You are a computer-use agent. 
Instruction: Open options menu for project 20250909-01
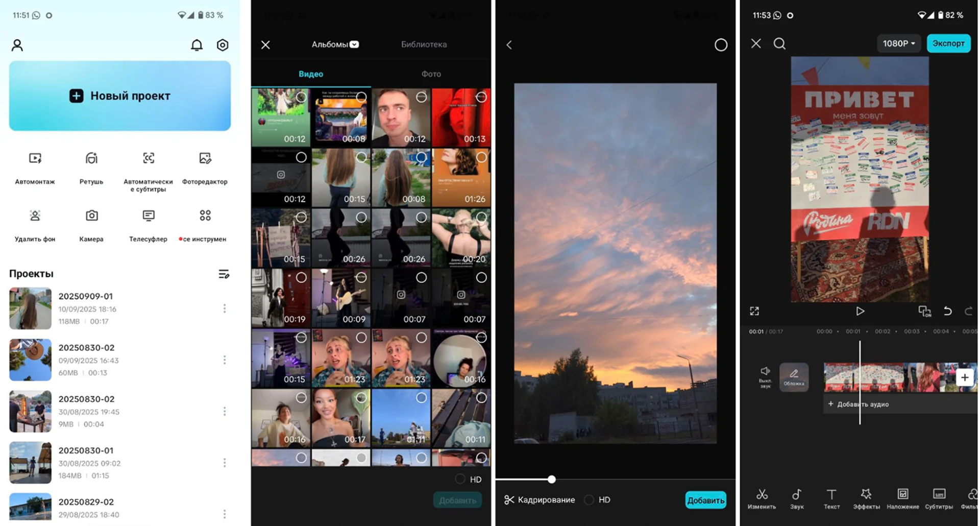[x=225, y=308]
